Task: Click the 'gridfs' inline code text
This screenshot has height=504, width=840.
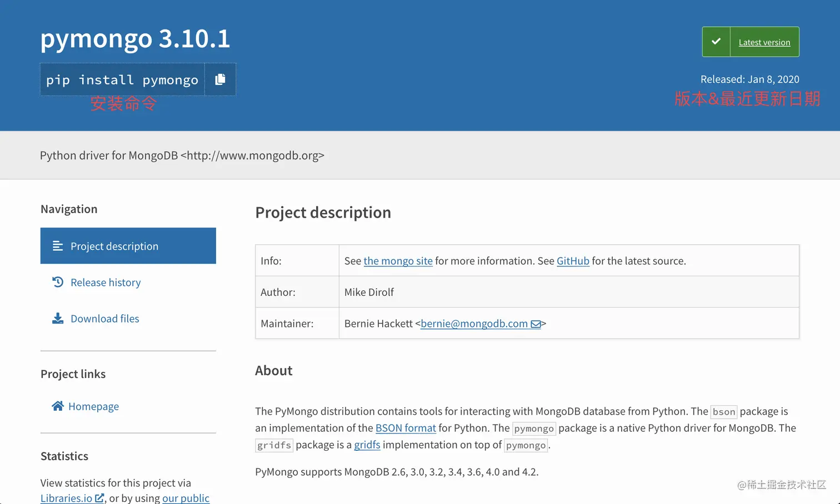Action: coord(274,445)
